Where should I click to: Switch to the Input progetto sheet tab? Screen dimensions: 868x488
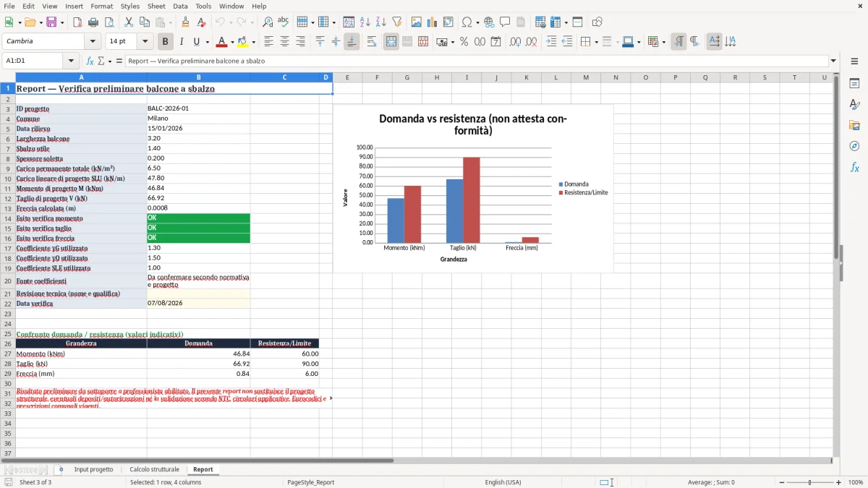(93, 469)
